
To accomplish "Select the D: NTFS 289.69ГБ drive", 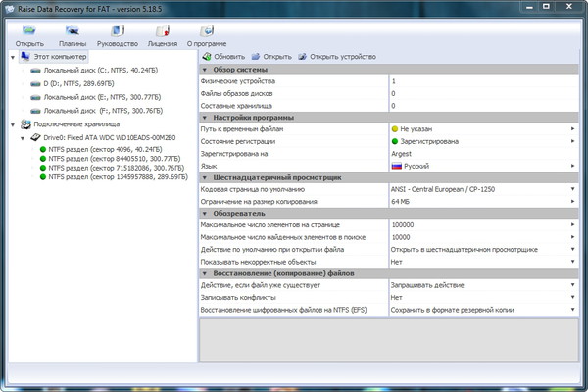I will (x=78, y=83).
